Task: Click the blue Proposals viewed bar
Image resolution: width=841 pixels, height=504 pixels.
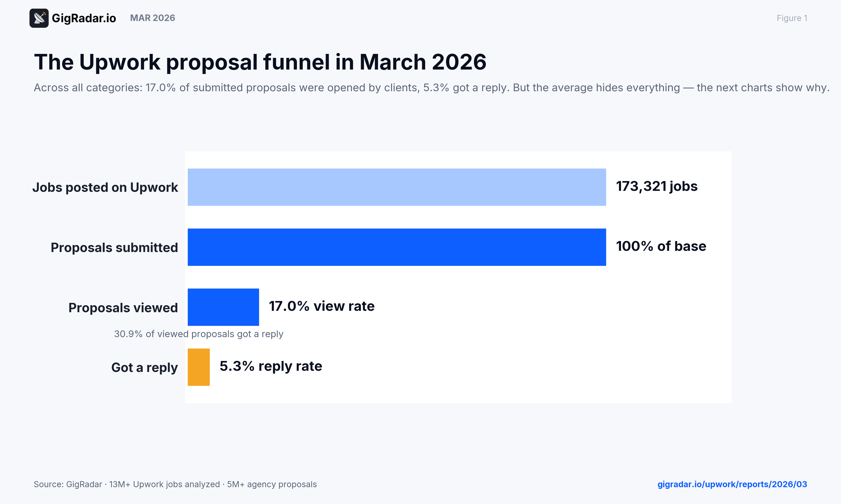Action: (x=223, y=307)
